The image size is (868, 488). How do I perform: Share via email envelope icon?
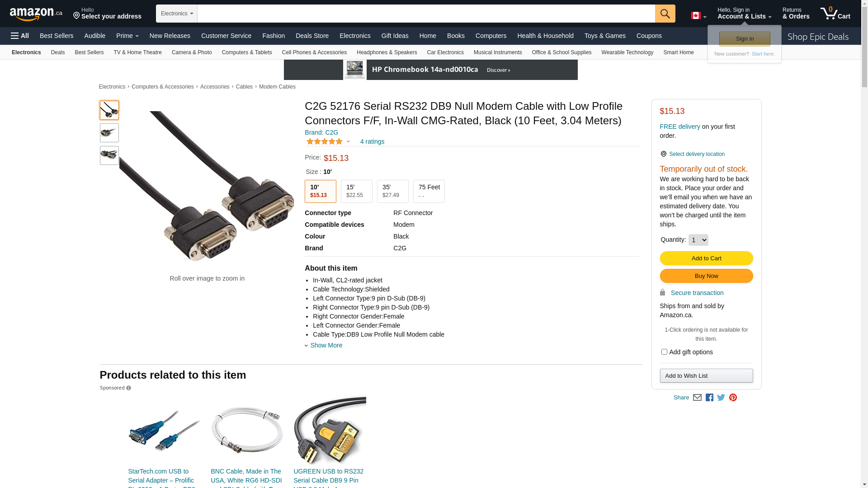click(697, 398)
